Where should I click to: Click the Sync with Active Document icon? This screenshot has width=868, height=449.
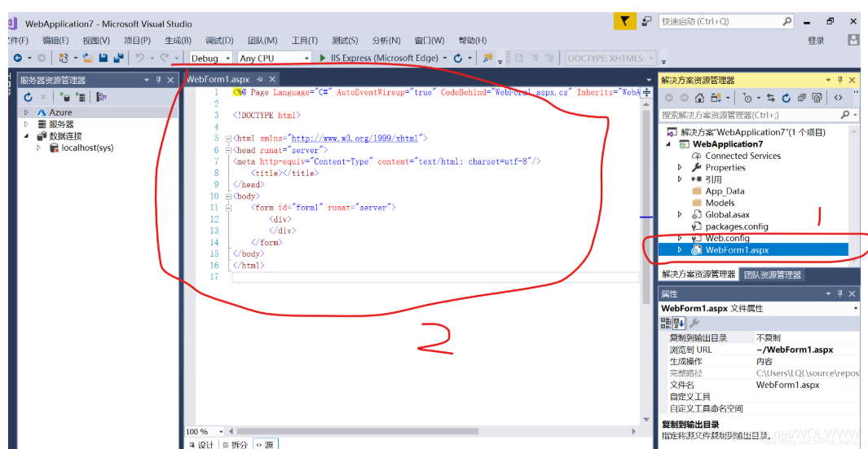tap(770, 98)
